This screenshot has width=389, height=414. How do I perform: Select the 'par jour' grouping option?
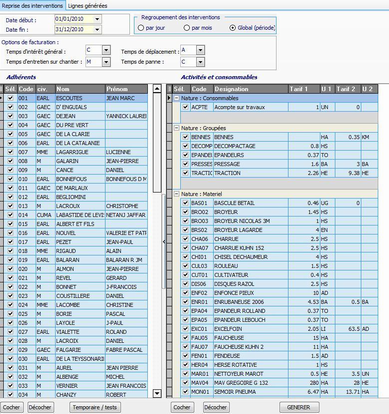pyautogui.click(x=141, y=28)
